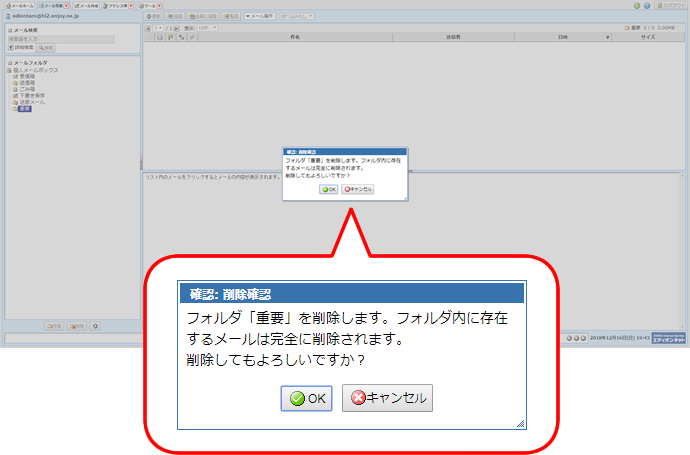
Task: Click the date and time in status bar
Action: 620,338
